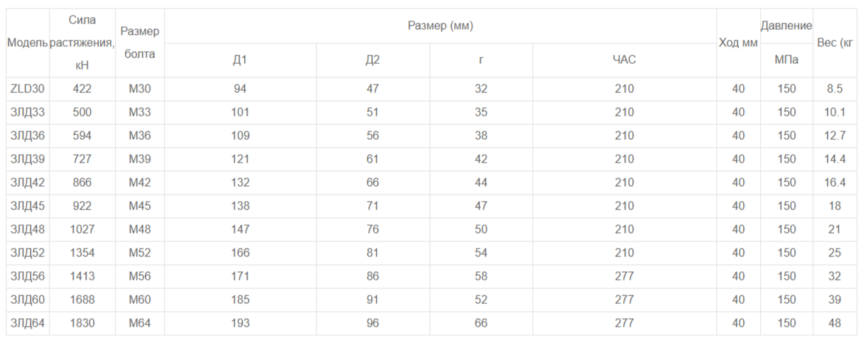Click the bolt size M42 cell
Viewport: 868px width, 343px height.
[x=140, y=183]
